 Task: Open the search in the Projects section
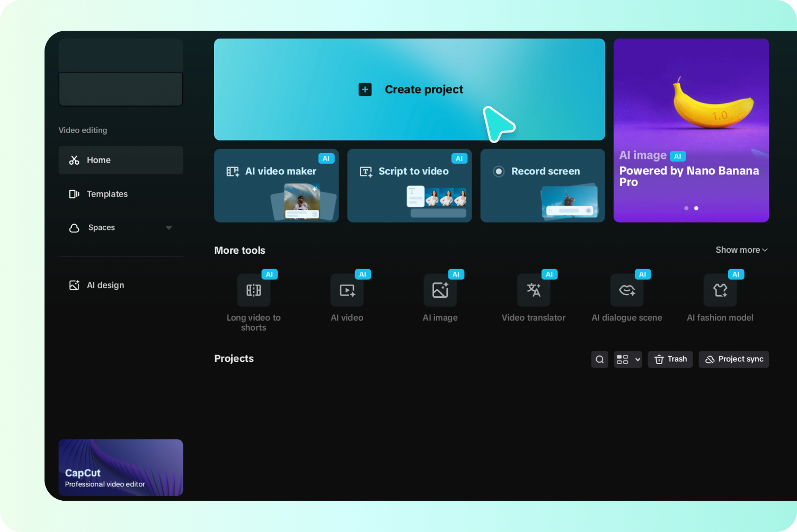pos(599,359)
